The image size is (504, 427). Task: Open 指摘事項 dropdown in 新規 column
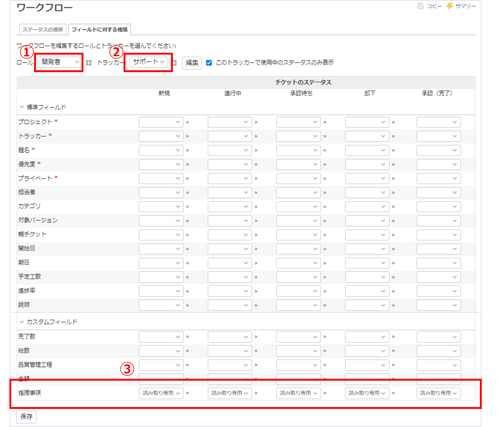[161, 393]
